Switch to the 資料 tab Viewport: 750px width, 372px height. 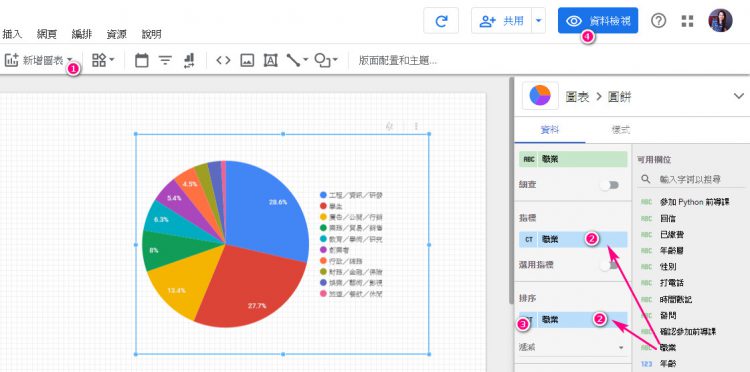(x=550, y=130)
